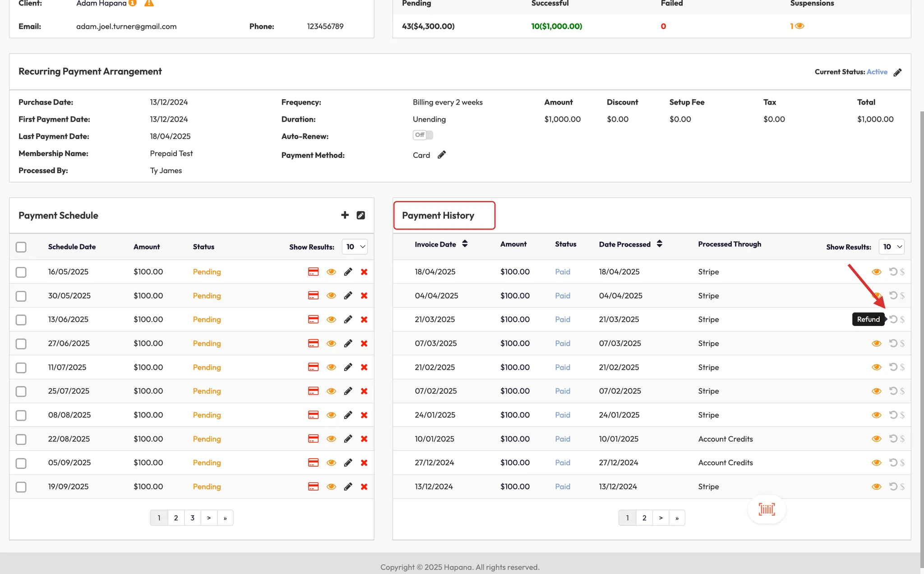View 07/03/2025 payment history details eye
The height and width of the screenshot is (574, 924).
coord(876,344)
